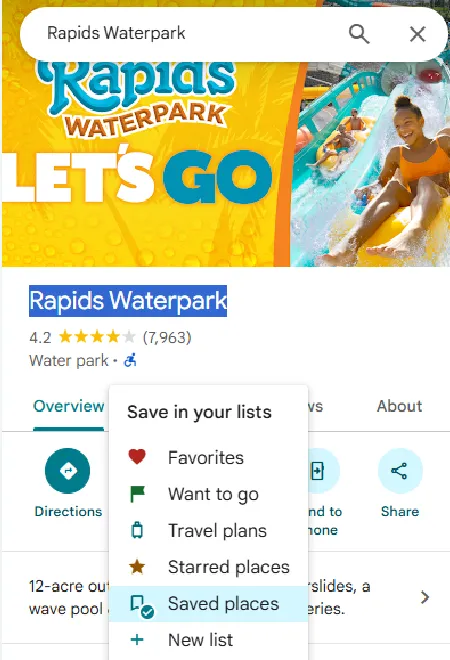
Task: Click the Send to phone icon
Action: point(319,471)
